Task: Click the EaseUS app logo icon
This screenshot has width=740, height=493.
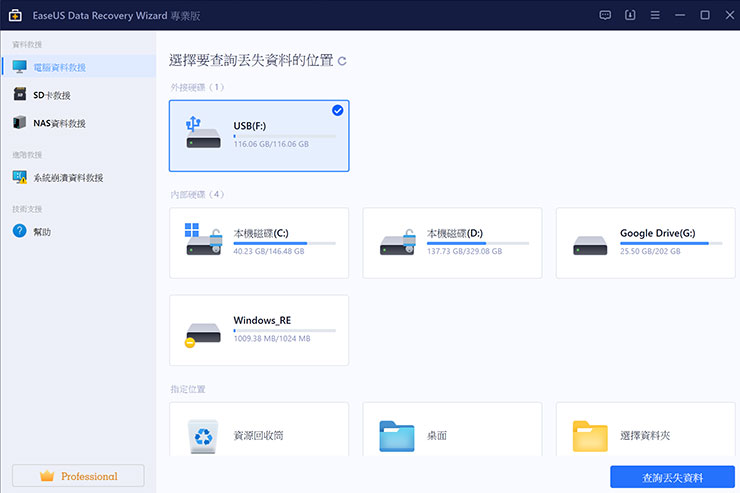Action: (15, 15)
